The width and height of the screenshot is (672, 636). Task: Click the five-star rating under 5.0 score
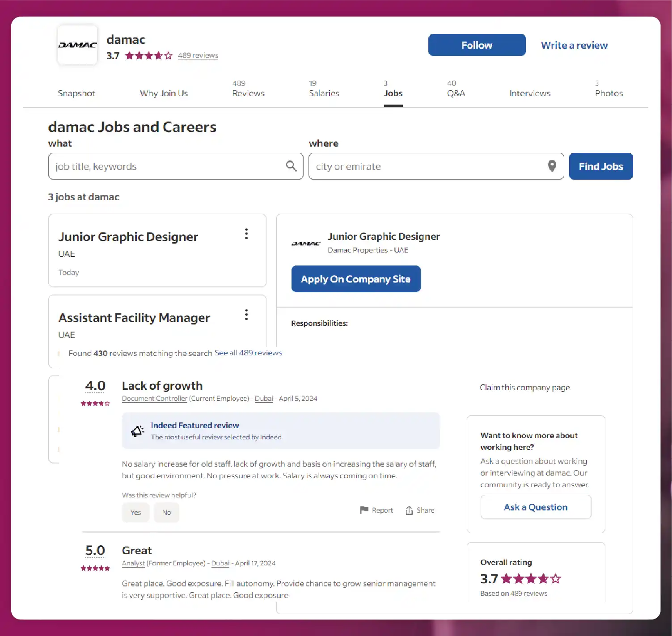(95, 569)
